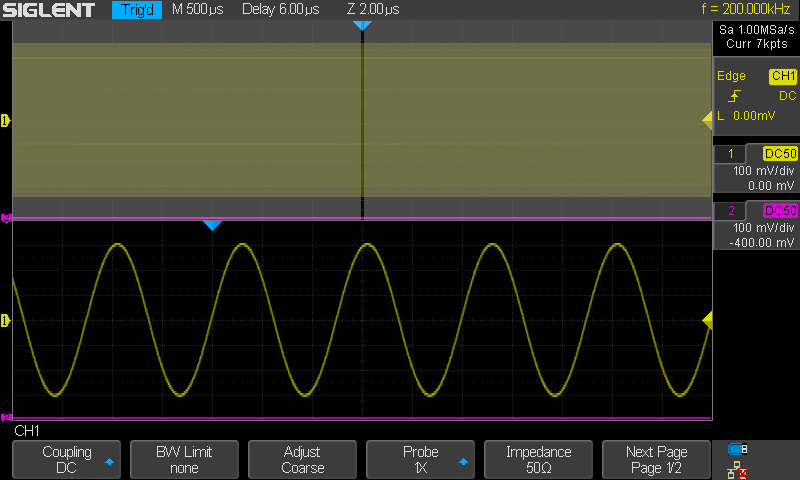Go to Next Page 1/2

point(656,460)
